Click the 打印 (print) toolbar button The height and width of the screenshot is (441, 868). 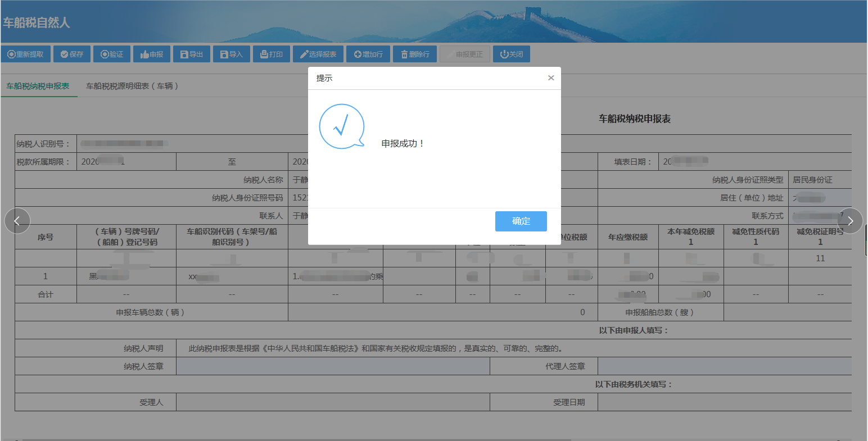[x=272, y=54]
